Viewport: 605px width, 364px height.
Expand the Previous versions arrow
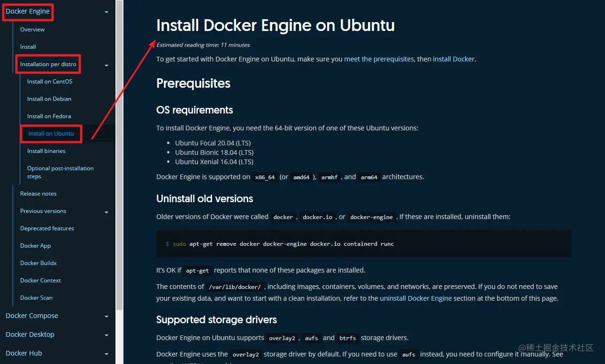click(x=107, y=212)
